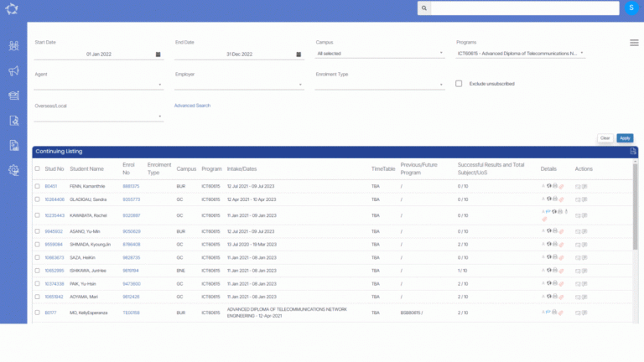This screenshot has width=644, height=362.
Task: Open the document search icon in sidebar
Action: click(x=13, y=121)
